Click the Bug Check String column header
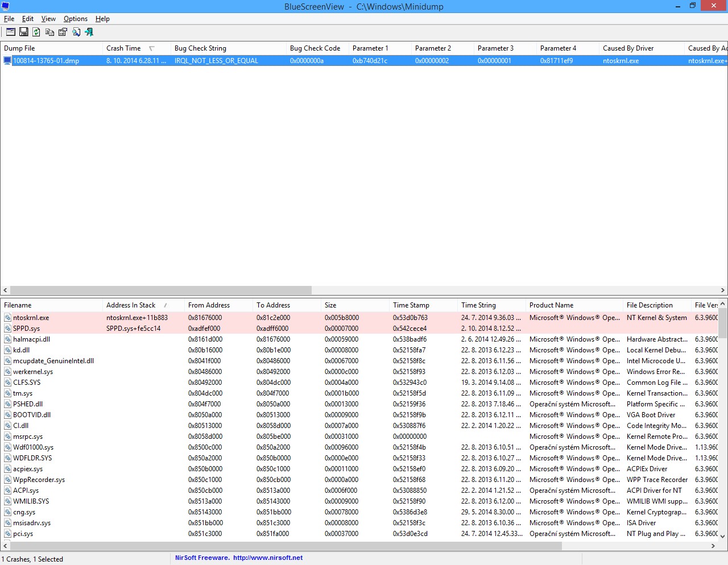Screen dimensions: 728x565 229,48
